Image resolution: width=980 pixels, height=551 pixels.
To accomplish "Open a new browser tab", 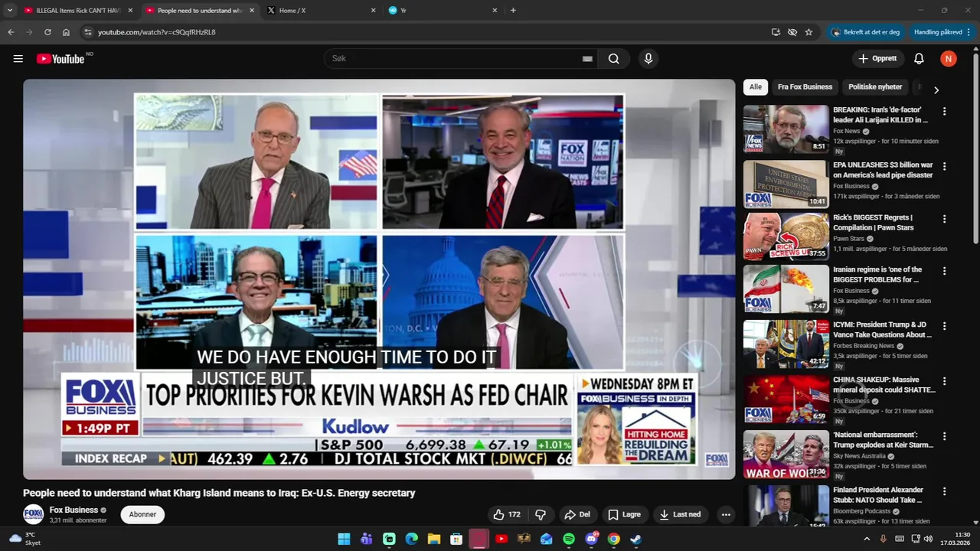I will pos(513,11).
